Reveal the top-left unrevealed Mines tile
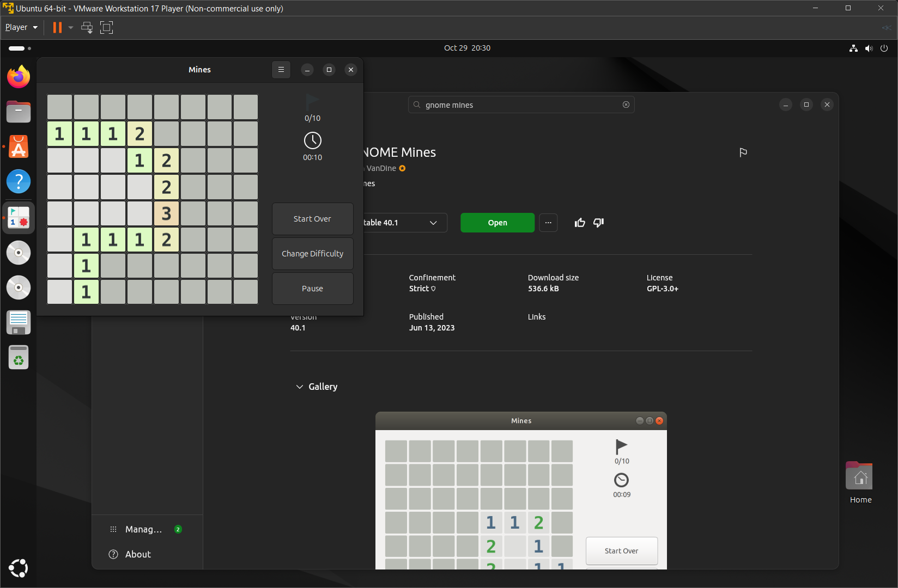 pyautogui.click(x=60, y=107)
